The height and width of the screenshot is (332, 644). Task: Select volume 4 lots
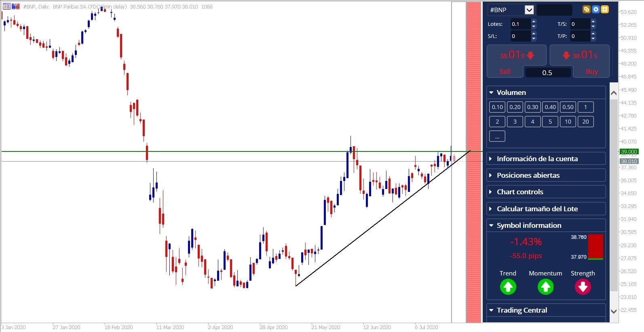click(x=532, y=122)
